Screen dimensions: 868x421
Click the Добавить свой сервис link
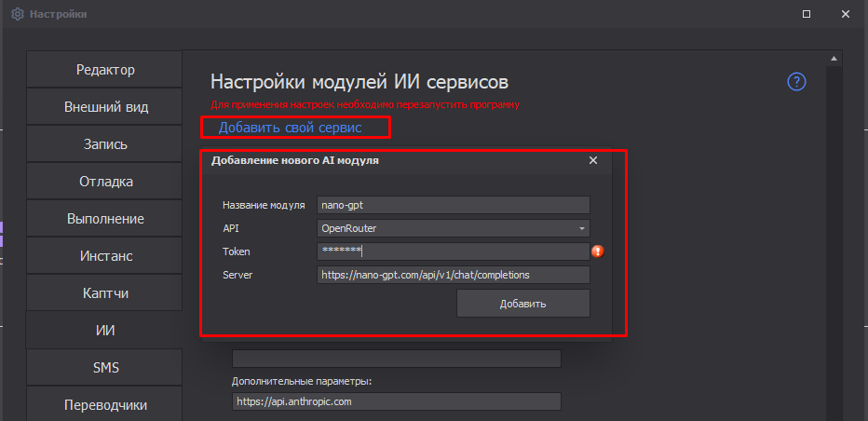click(290, 128)
